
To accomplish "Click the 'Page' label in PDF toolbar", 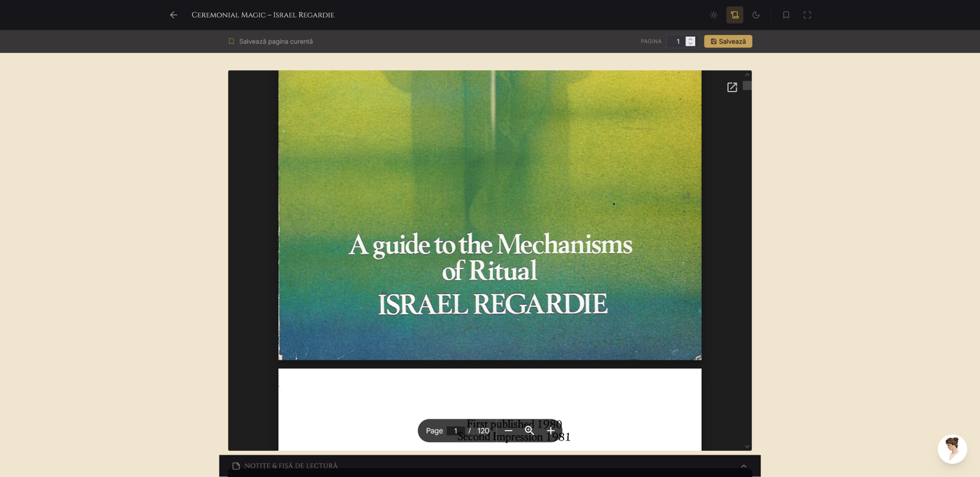I will click(434, 431).
